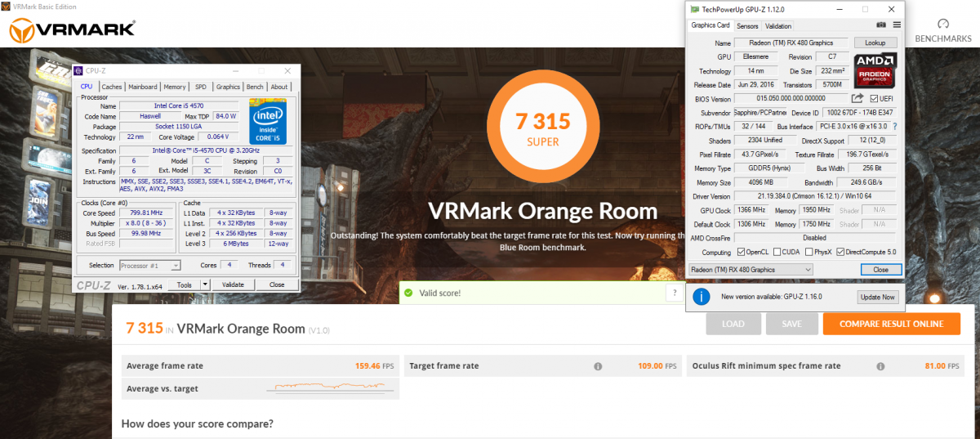The image size is (980, 439).
Task: Switch to the Validation tab in GPU-Z
Action: pos(778,26)
